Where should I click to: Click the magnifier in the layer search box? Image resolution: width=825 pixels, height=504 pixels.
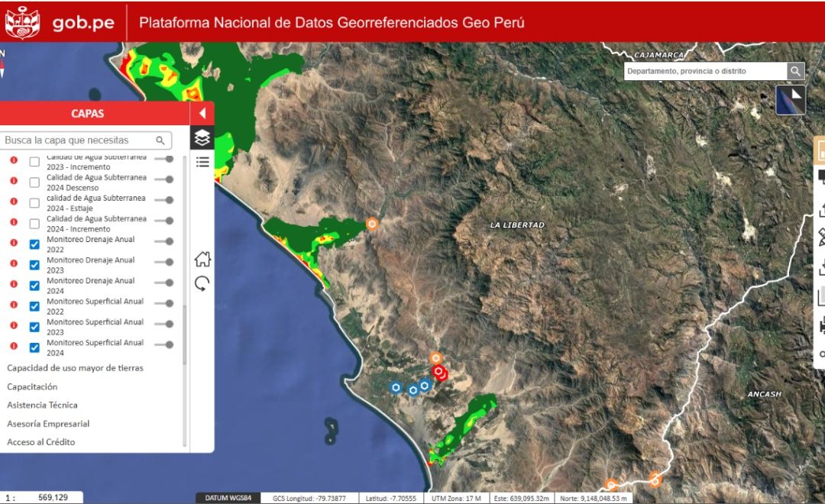click(159, 141)
